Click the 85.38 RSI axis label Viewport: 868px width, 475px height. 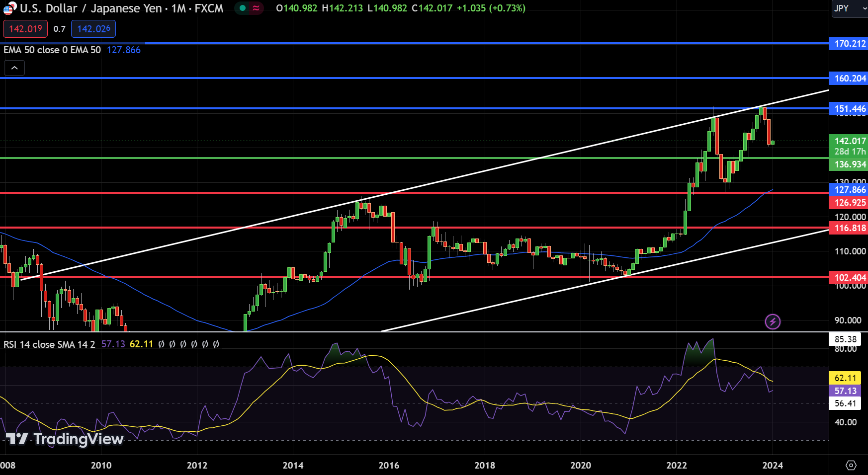845,339
